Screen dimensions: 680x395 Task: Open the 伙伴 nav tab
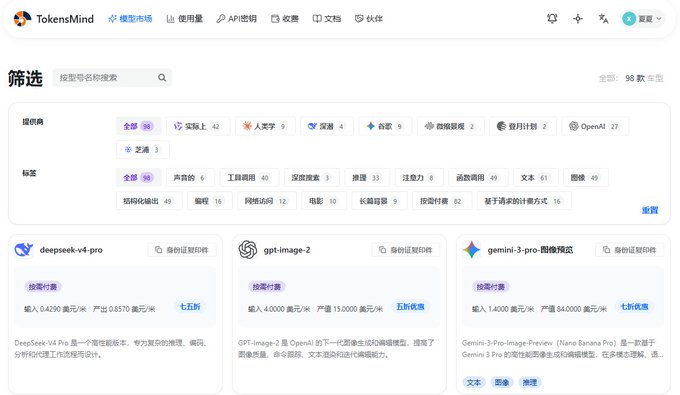[369, 19]
